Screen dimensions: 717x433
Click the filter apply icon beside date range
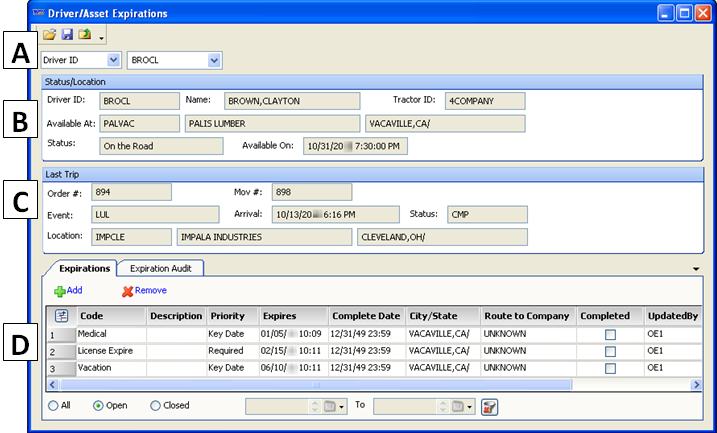[x=489, y=406]
